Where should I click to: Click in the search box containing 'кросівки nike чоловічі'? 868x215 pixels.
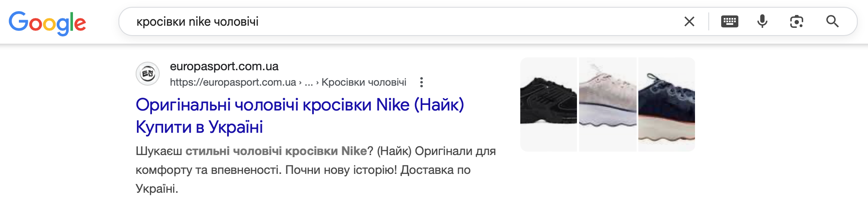click(386, 21)
